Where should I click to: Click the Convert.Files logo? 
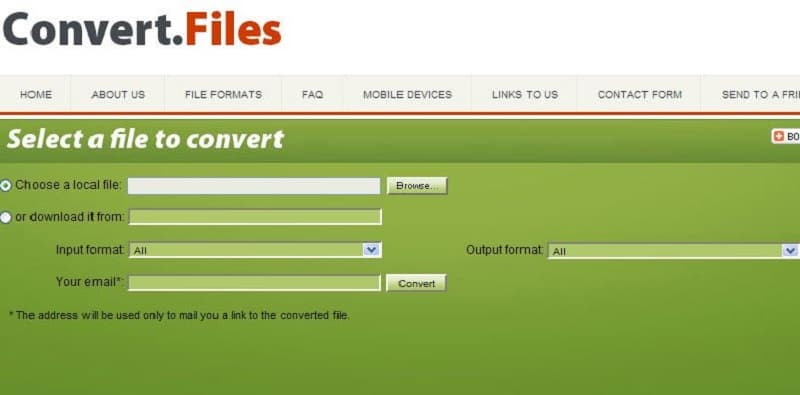[142, 30]
